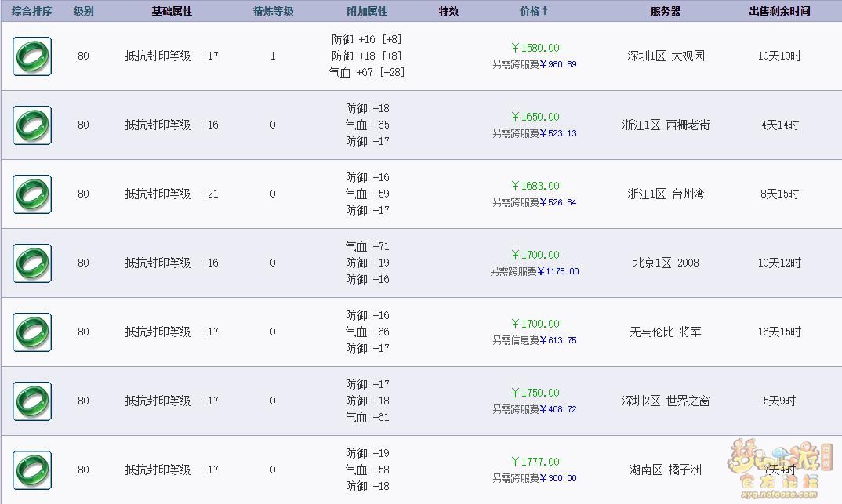Click the 精炼等级 column header

pos(273,12)
